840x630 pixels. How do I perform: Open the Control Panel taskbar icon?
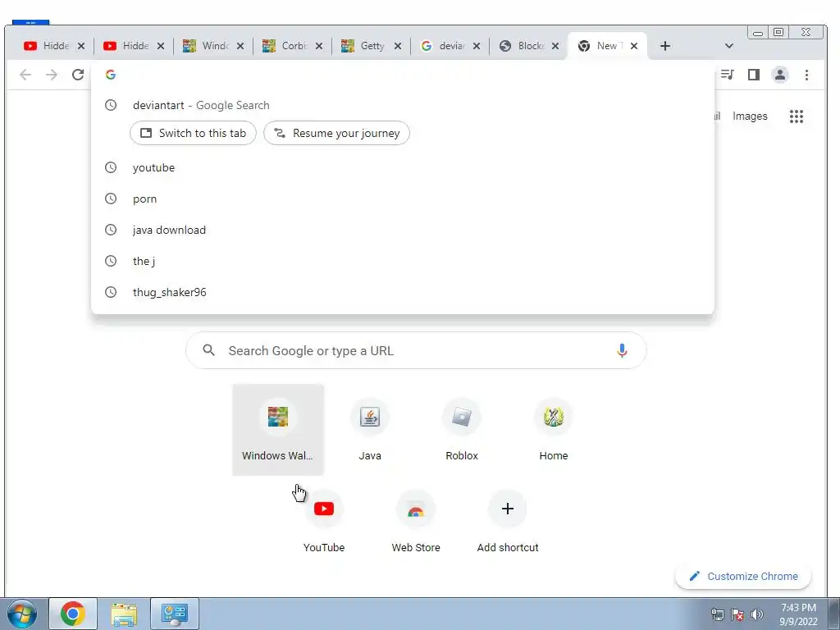click(x=175, y=614)
